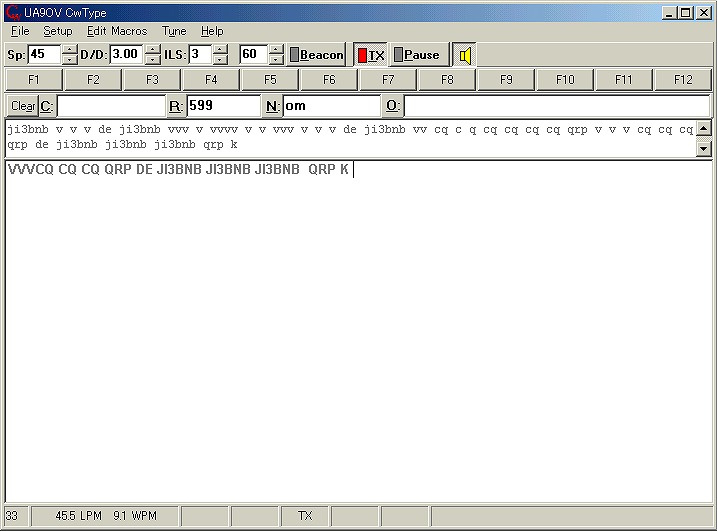Viewport: 717px width, 531px height.
Task: Decrease the beacon interval 60 spinner
Action: click(276, 60)
